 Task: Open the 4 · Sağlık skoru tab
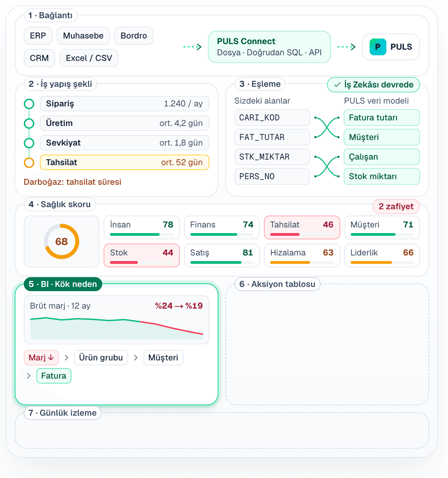click(60, 204)
